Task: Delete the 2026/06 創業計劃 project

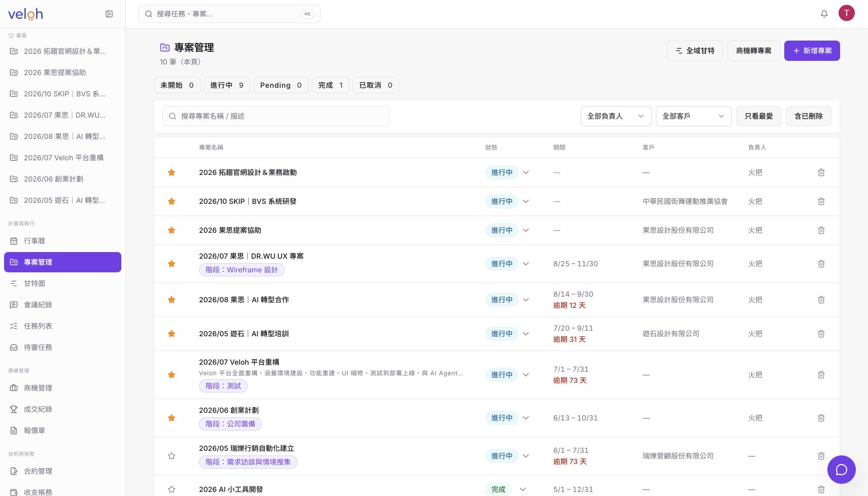Action: point(821,418)
